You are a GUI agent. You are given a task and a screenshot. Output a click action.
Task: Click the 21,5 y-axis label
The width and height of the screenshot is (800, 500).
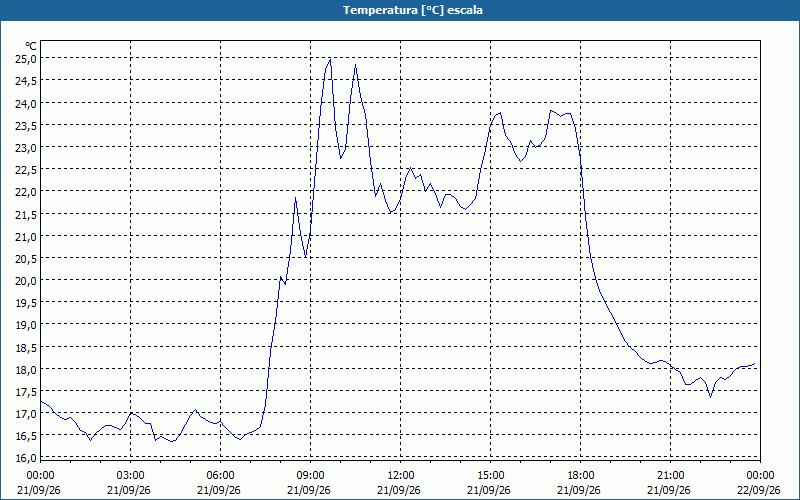pos(25,214)
